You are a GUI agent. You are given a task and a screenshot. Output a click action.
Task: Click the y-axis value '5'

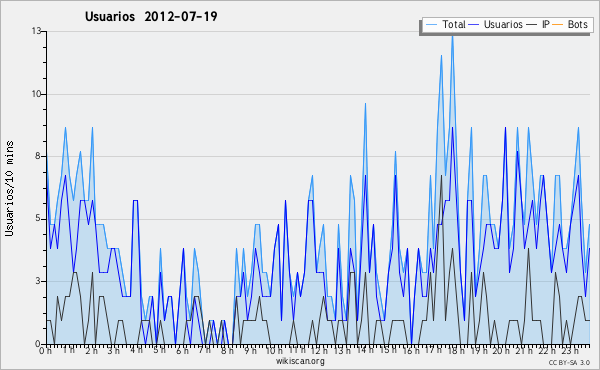click(38, 219)
